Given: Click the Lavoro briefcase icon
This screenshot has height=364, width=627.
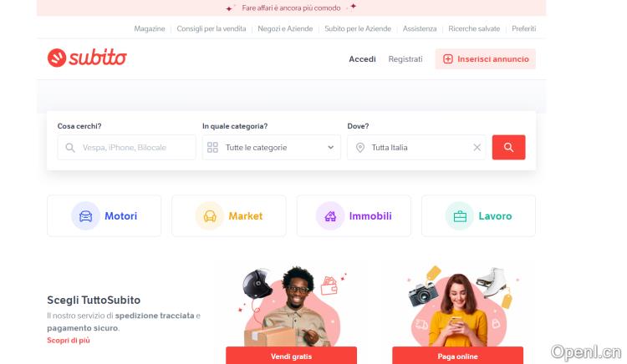Looking at the screenshot, I should pyautogui.click(x=460, y=216).
